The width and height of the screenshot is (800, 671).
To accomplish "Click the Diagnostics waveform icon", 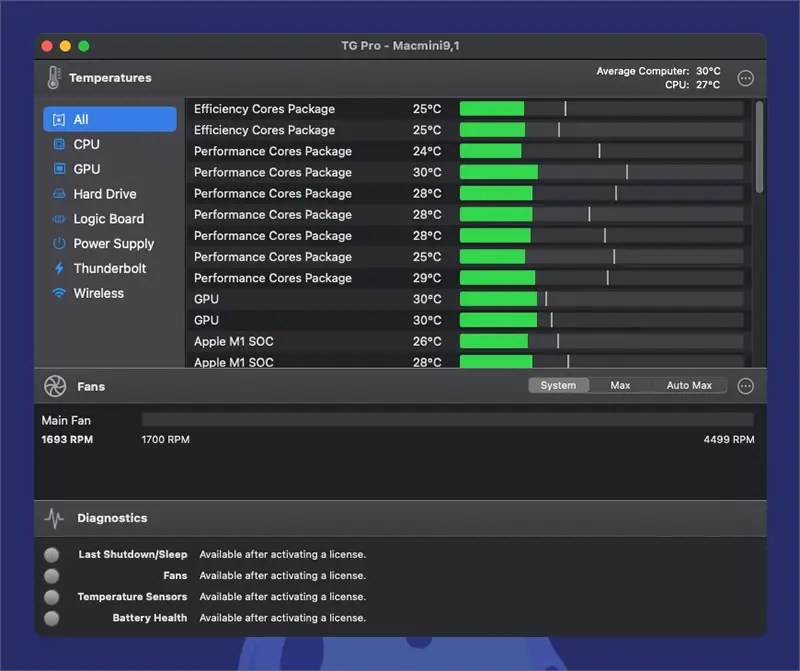I will click(53, 518).
